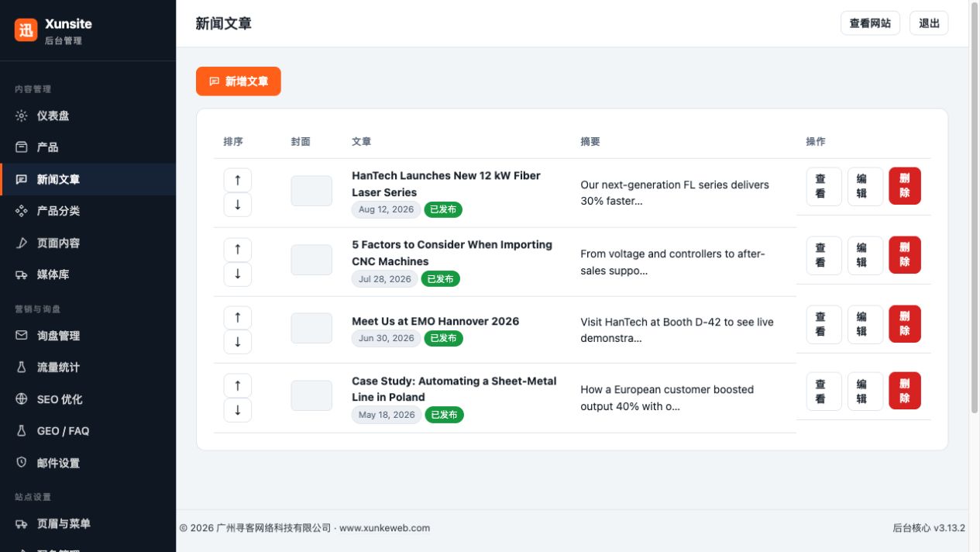Edit the Meet Us at EMO article
Image resolution: width=980 pixels, height=552 pixels.
(x=865, y=324)
